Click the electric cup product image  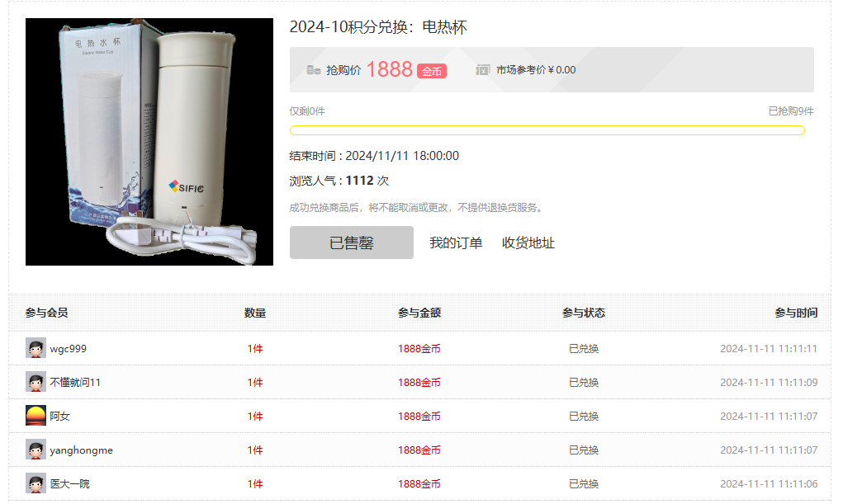149,142
